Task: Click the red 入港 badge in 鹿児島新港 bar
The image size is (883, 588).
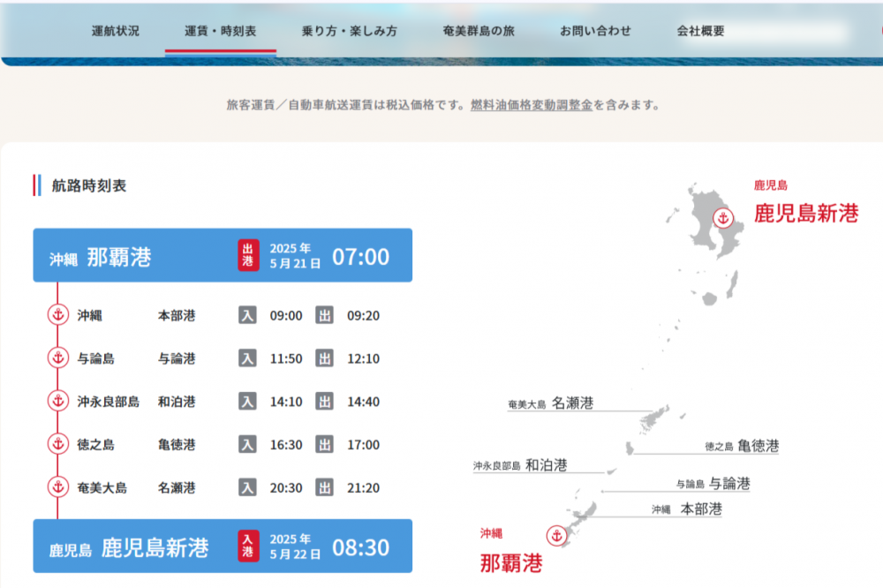Action: click(248, 546)
